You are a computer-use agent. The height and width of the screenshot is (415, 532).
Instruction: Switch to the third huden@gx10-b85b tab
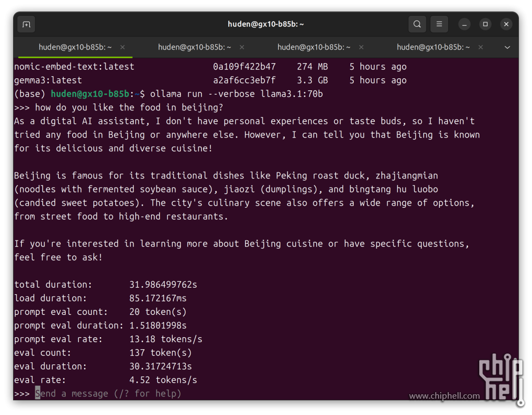click(x=314, y=47)
